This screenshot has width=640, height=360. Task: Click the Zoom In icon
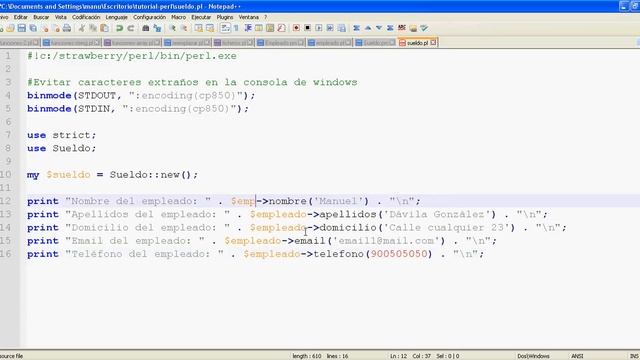tap(173, 28)
